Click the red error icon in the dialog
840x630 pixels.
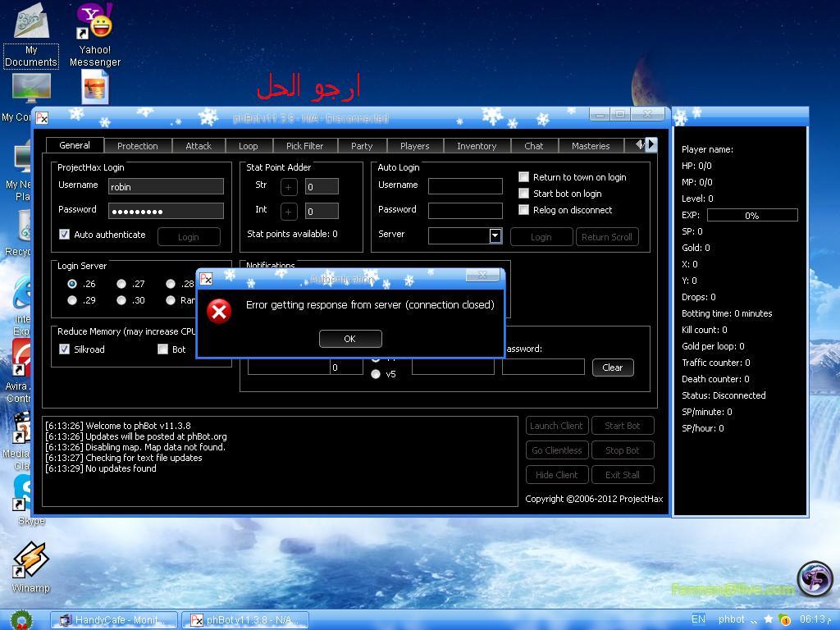click(x=219, y=311)
